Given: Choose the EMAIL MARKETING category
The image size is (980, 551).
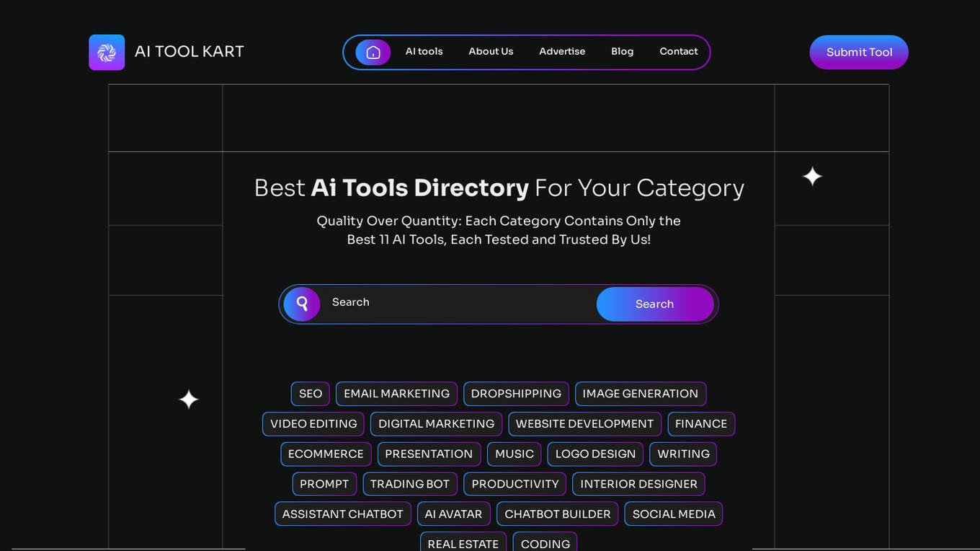Looking at the screenshot, I should pos(396,394).
